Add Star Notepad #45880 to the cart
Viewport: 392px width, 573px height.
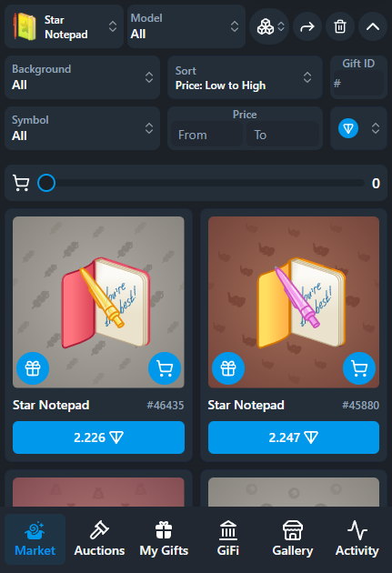click(x=359, y=368)
